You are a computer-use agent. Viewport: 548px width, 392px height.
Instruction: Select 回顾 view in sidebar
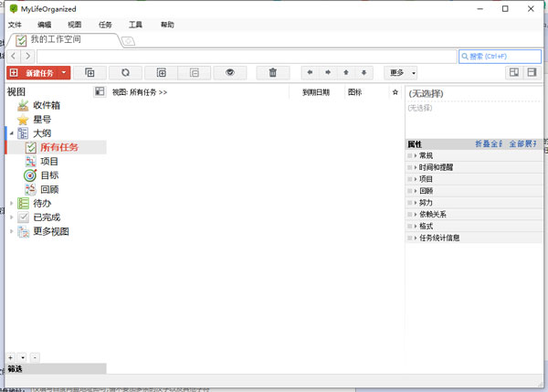click(49, 189)
